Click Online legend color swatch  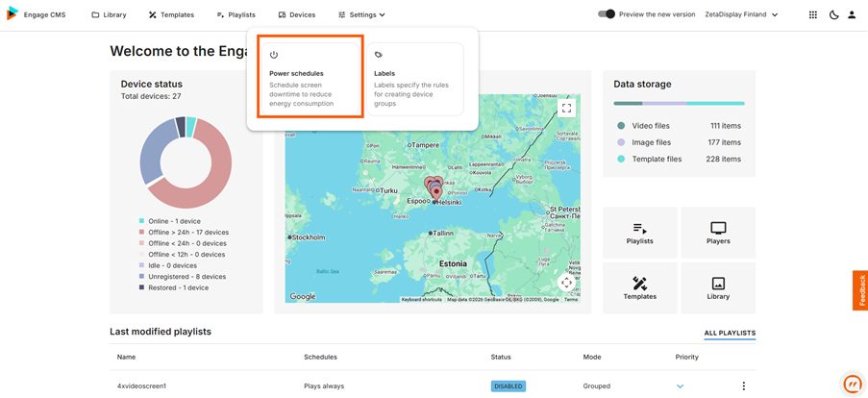(141, 221)
